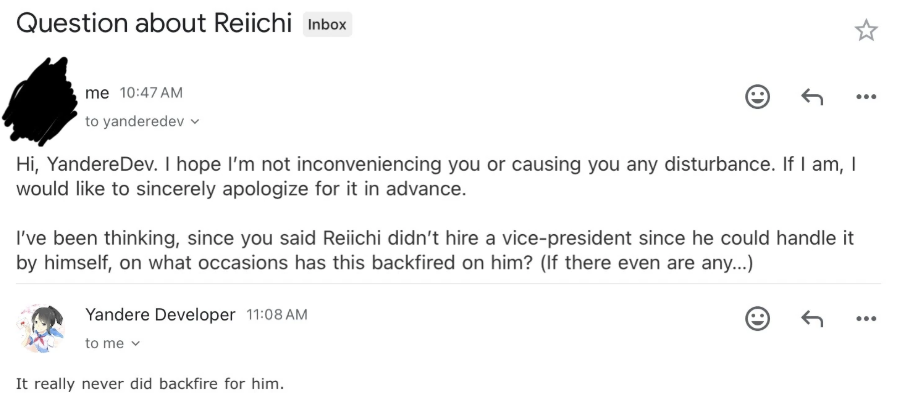
Task: Click the 11:08 AM timestamp
Action: [277, 314]
